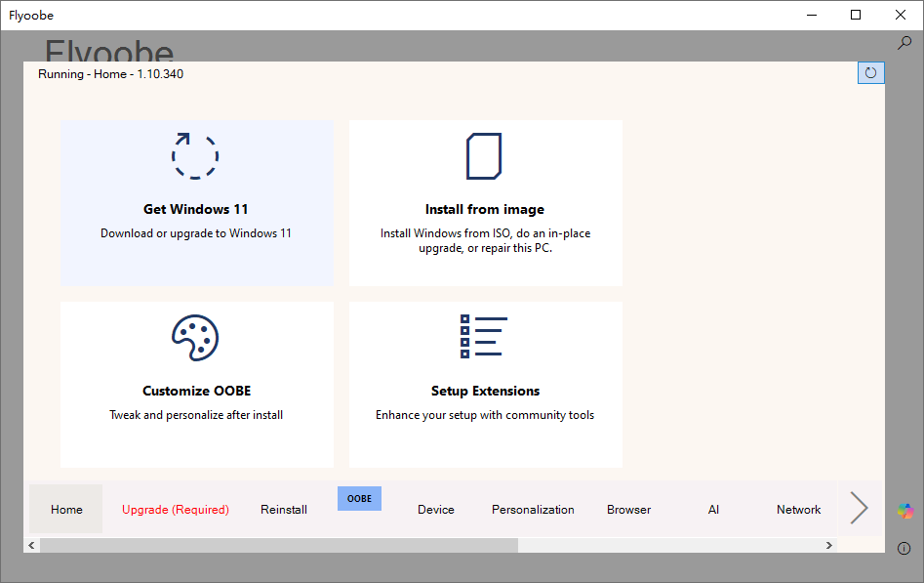Open the Personalization tab
Screen dimensions: 924x583
click(534, 509)
